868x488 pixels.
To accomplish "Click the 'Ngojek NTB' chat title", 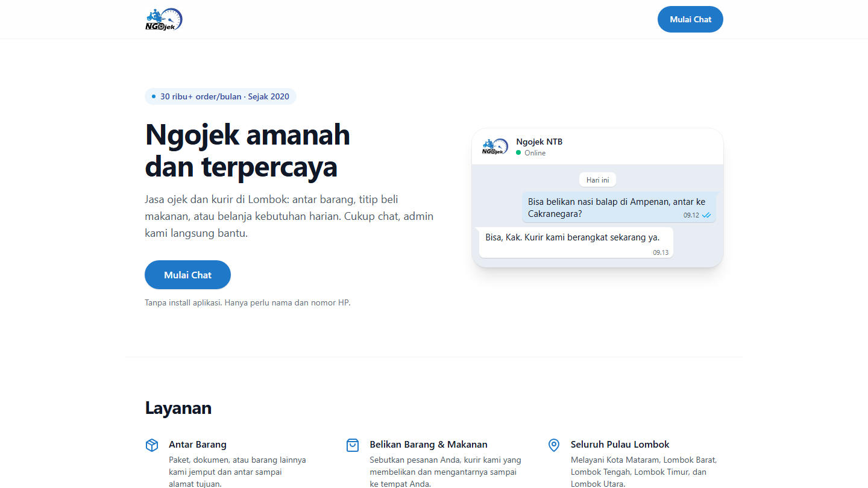I will [539, 142].
